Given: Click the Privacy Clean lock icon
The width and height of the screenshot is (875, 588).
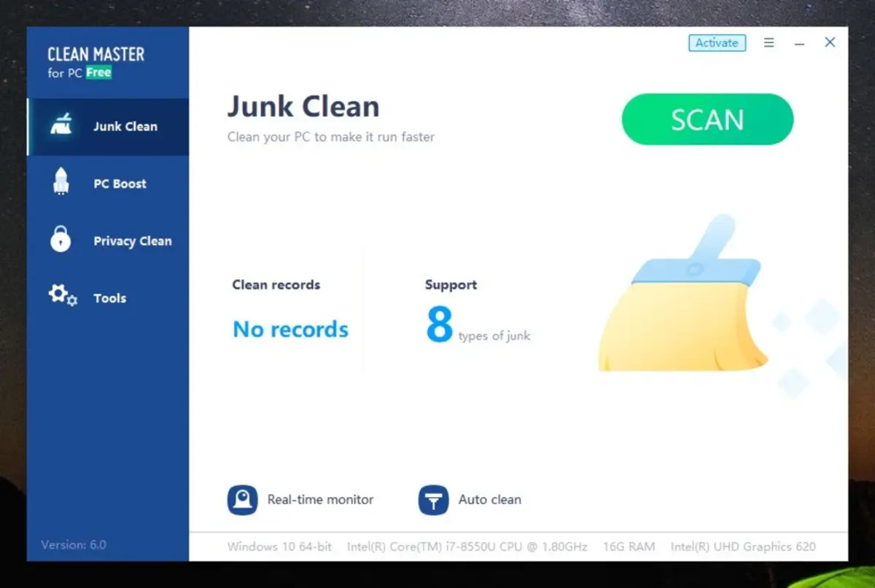Looking at the screenshot, I should click(x=61, y=240).
